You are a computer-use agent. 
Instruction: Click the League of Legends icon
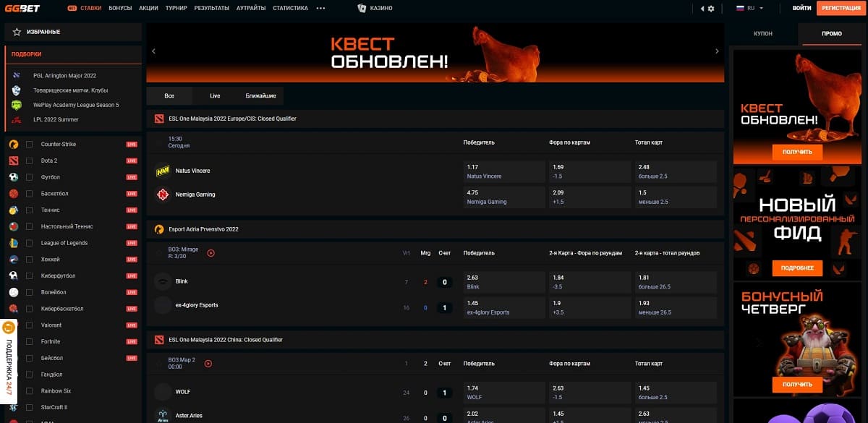[14, 243]
